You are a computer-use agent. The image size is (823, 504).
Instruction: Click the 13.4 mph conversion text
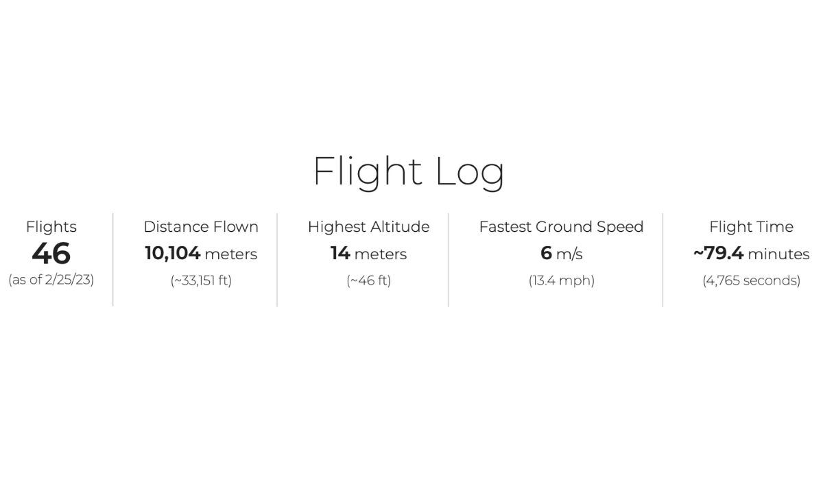[x=561, y=280]
